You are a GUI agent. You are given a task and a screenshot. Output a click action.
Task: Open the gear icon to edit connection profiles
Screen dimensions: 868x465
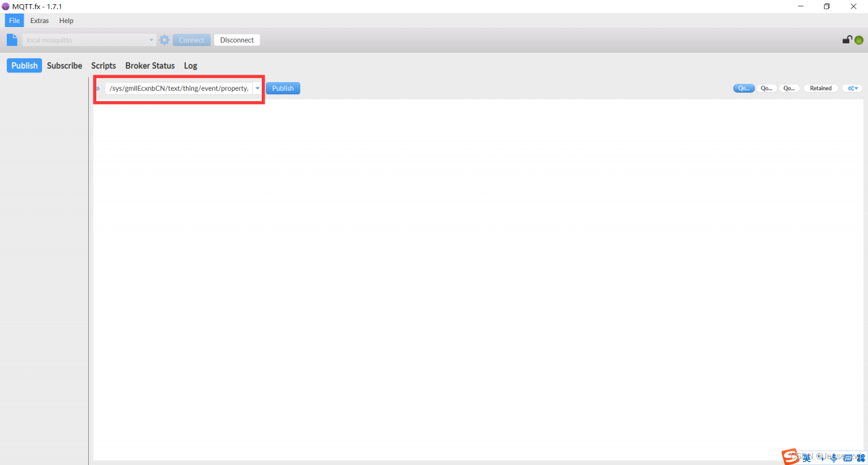click(x=164, y=40)
